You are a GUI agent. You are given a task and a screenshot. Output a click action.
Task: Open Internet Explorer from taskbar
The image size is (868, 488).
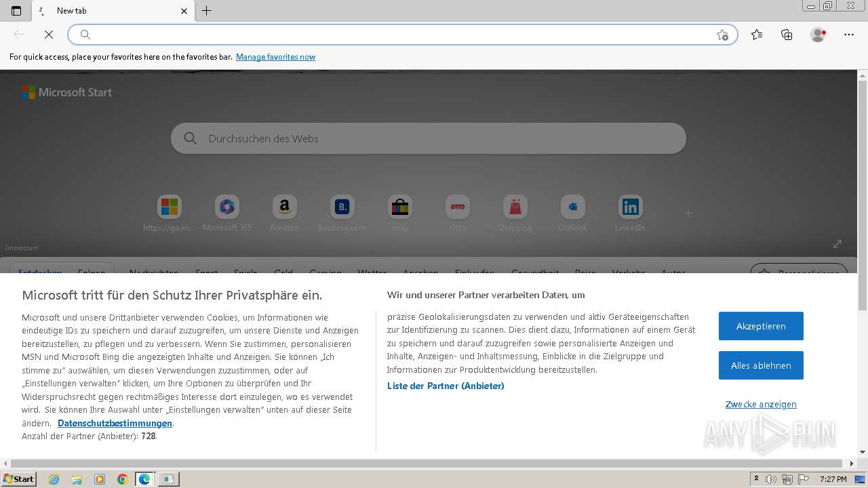(54, 479)
